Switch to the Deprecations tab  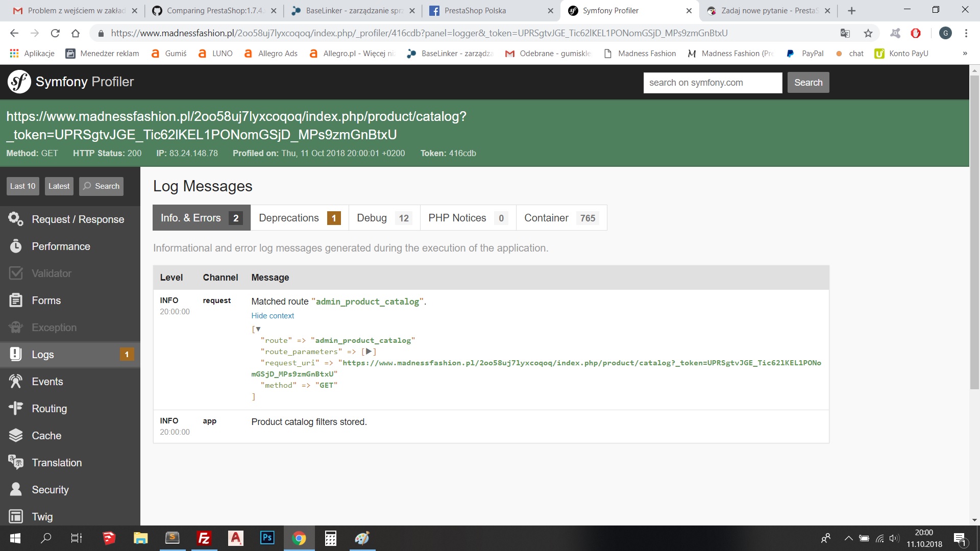(x=299, y=218)
